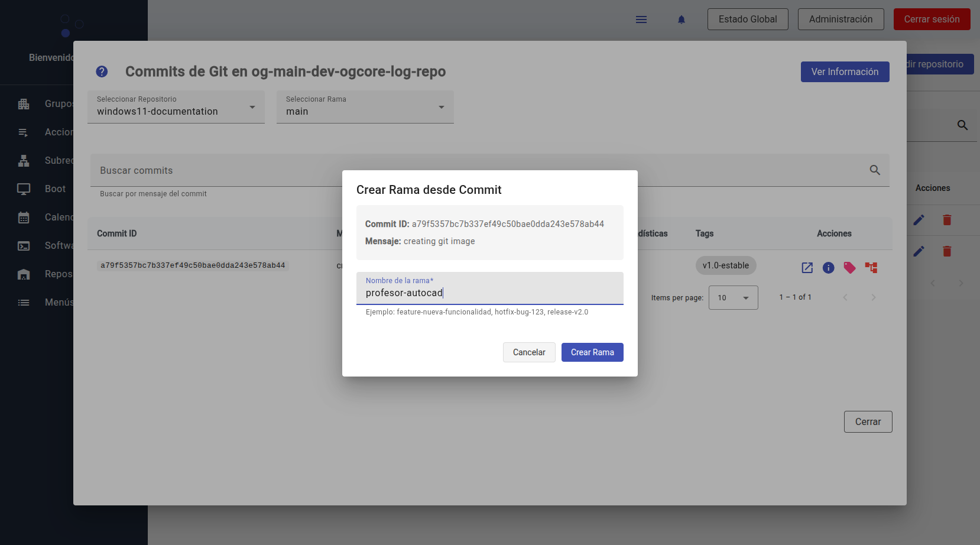Click the blue commit info icon
The image size is (980, 545).
point(828,268)
